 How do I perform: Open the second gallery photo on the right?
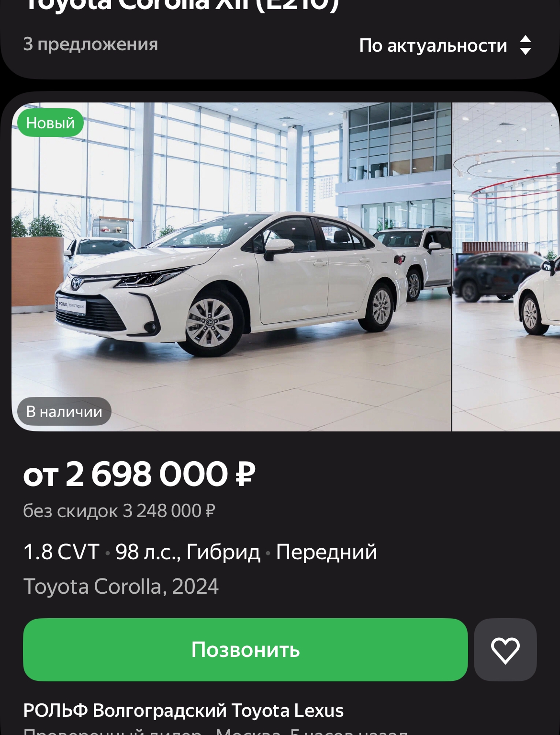[x=506, y=267]
